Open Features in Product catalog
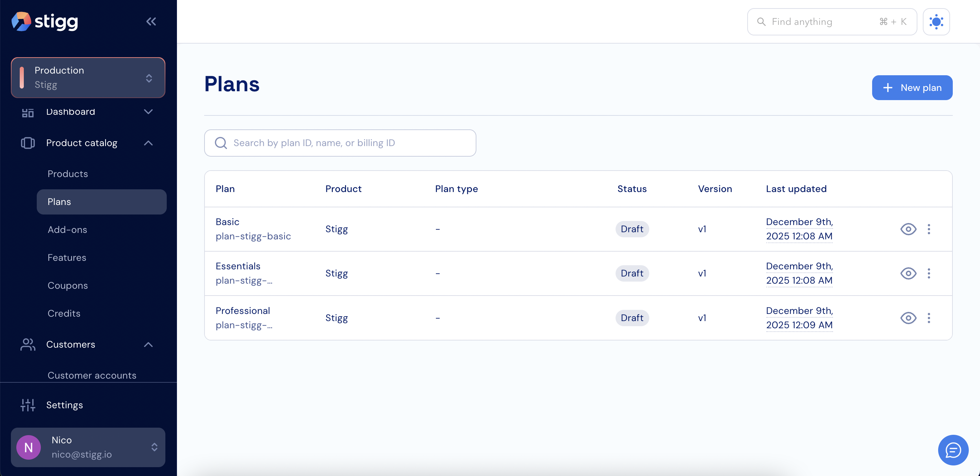Viewport: 980px width, 476px height. click(x=67, y=257)
